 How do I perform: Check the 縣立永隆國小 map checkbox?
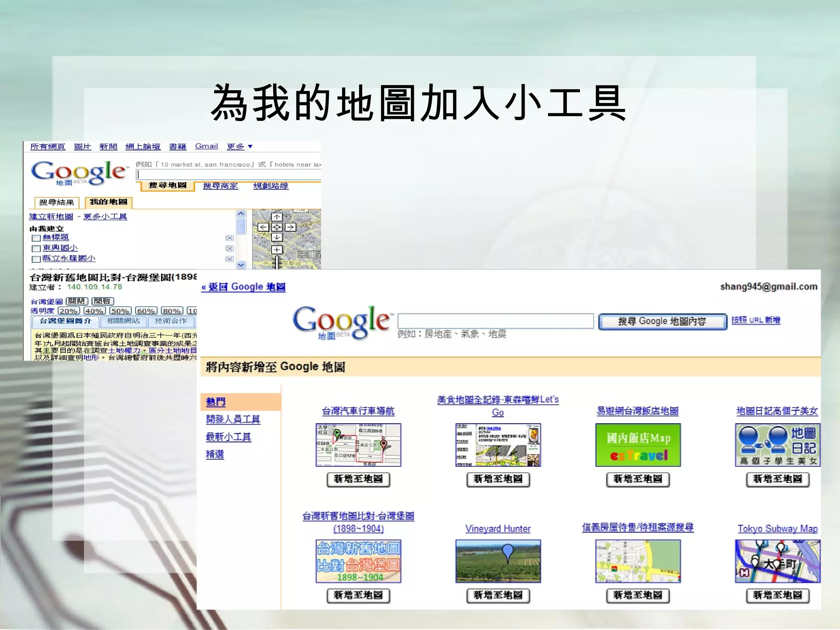[x=36, y=259]
